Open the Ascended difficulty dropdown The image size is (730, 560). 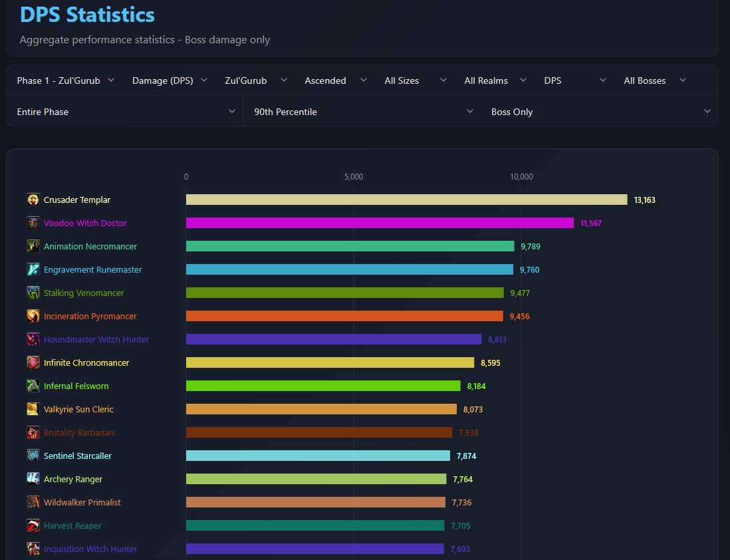click(336, 80)
